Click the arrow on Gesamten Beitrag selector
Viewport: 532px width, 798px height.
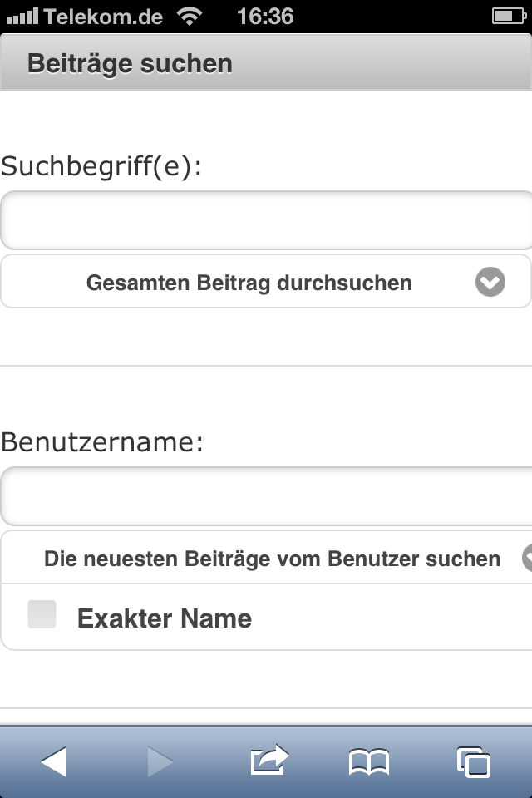click(490, 283)
